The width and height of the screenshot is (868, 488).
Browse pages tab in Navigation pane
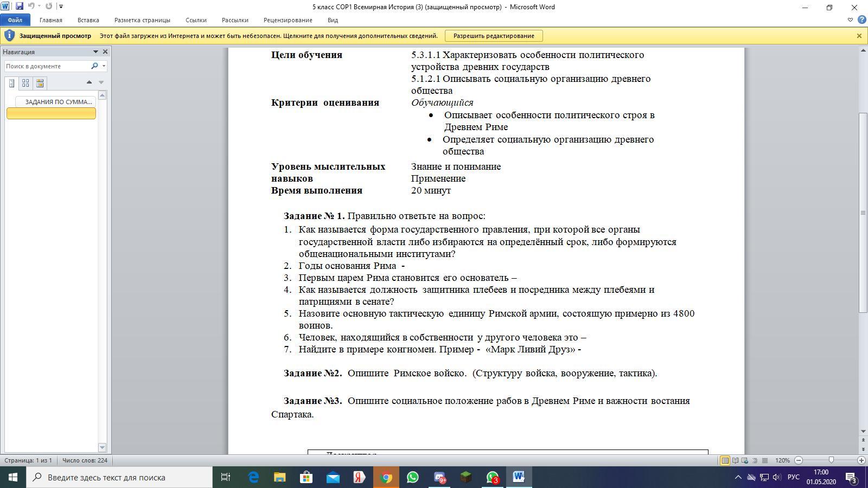25,83
